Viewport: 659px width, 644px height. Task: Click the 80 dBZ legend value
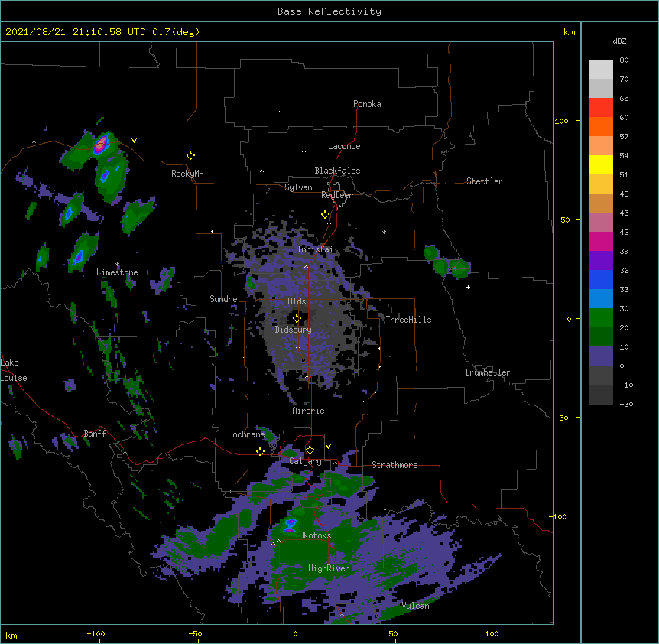coord(624,60)
